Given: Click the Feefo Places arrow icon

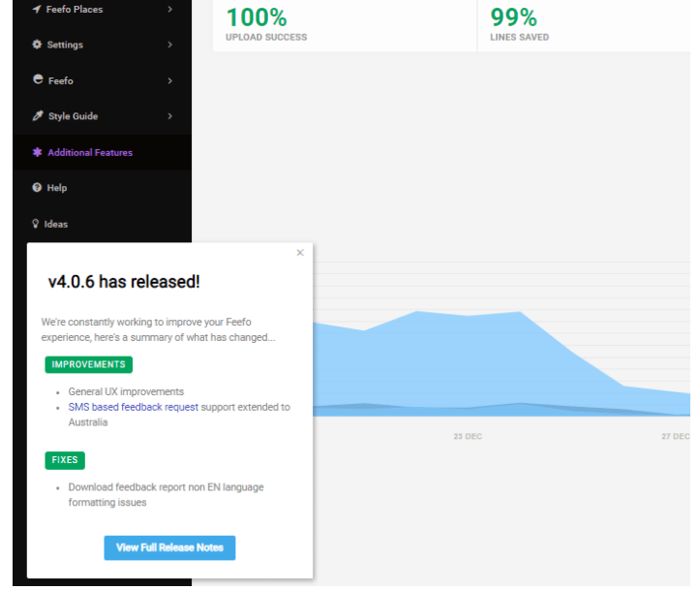Looking at the screenshot, I should [x=37, y=9].
